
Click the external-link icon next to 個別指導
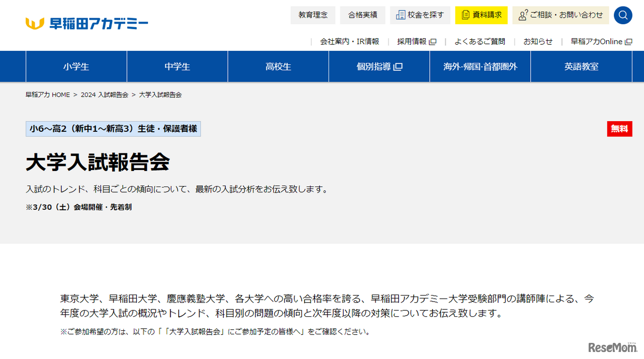point(397,66)
